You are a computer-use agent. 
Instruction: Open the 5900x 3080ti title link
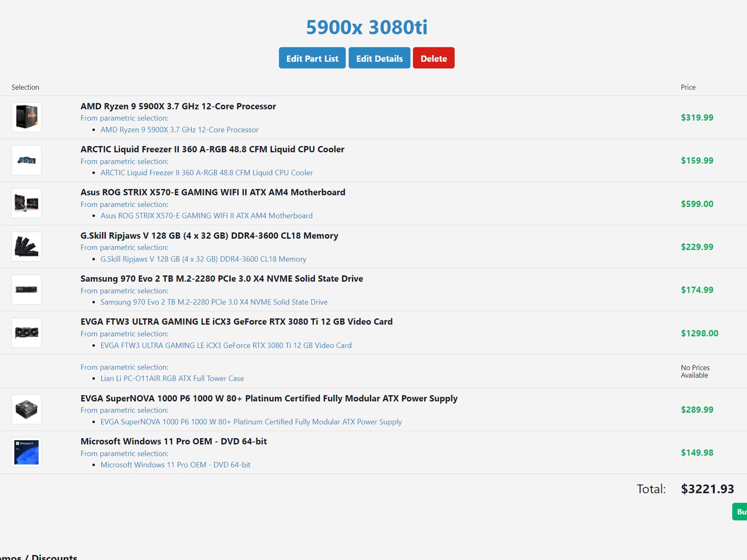point(367,27)
